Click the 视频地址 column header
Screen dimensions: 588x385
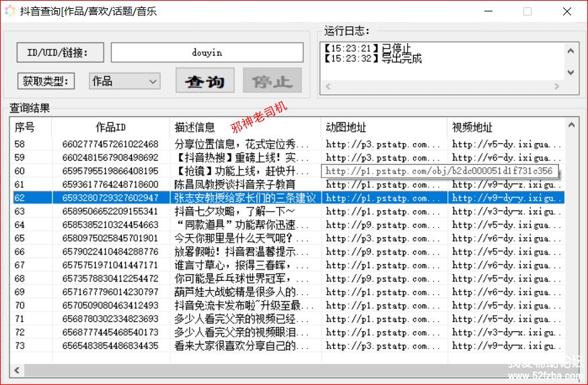click(x=506, y=128)
